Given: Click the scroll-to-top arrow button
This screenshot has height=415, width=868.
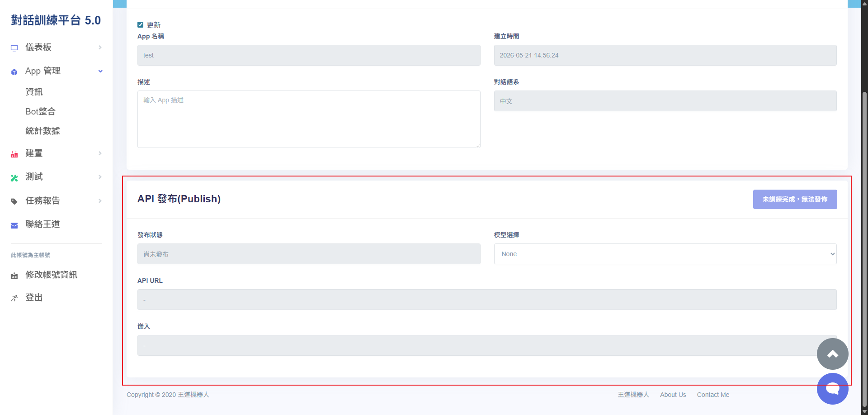Looking at the screenshot, I should [832, 354].
